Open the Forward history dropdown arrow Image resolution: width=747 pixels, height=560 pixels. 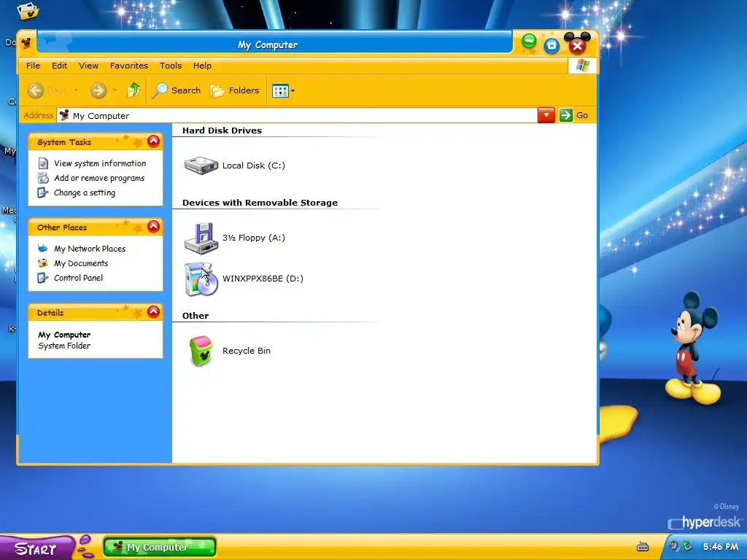pyautogui.click(x=115, y=90)
